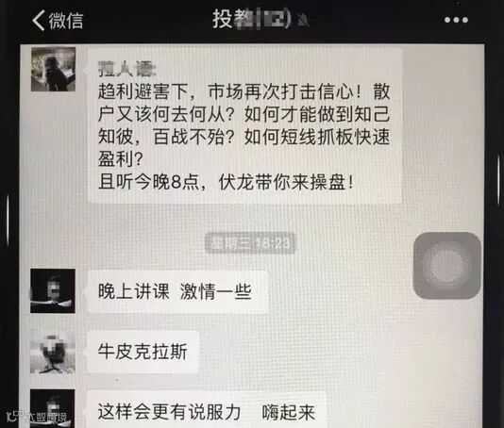
Task: Open the three-dot group chat menu
Action: [456, 20]
